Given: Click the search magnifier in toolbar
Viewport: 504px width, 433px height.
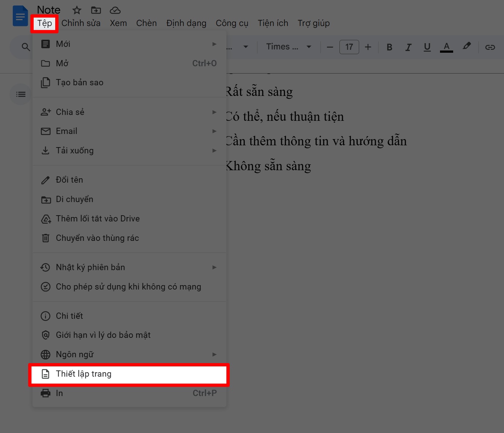Looking at the screenshot, I should [x=26, y=47].
